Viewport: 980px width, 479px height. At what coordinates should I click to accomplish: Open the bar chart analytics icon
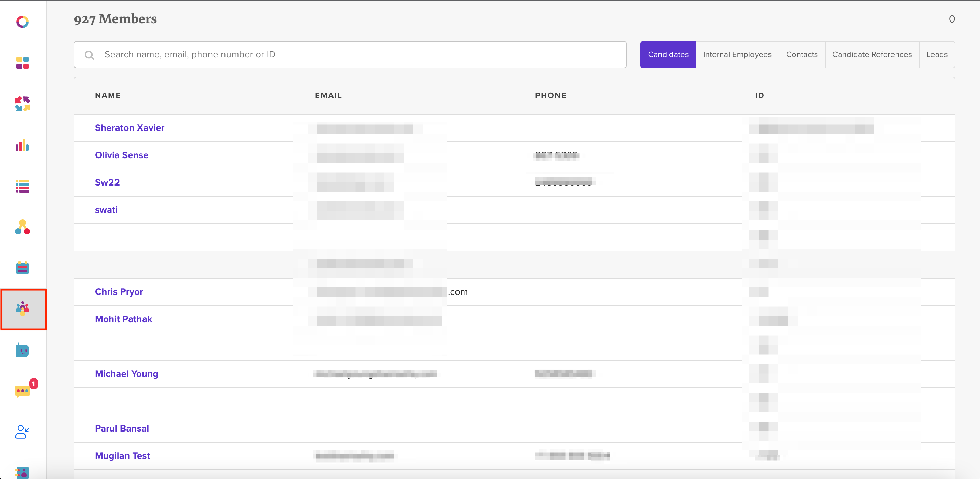[23, 145]
